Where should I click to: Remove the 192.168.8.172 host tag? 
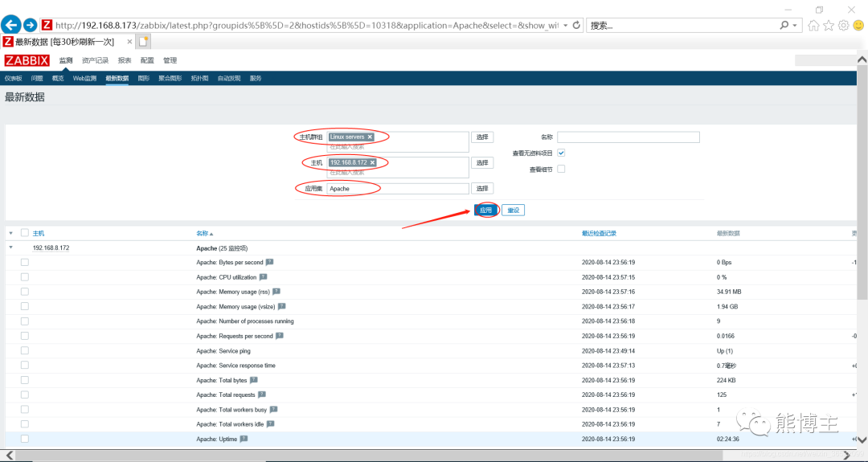tap(373, 162)
